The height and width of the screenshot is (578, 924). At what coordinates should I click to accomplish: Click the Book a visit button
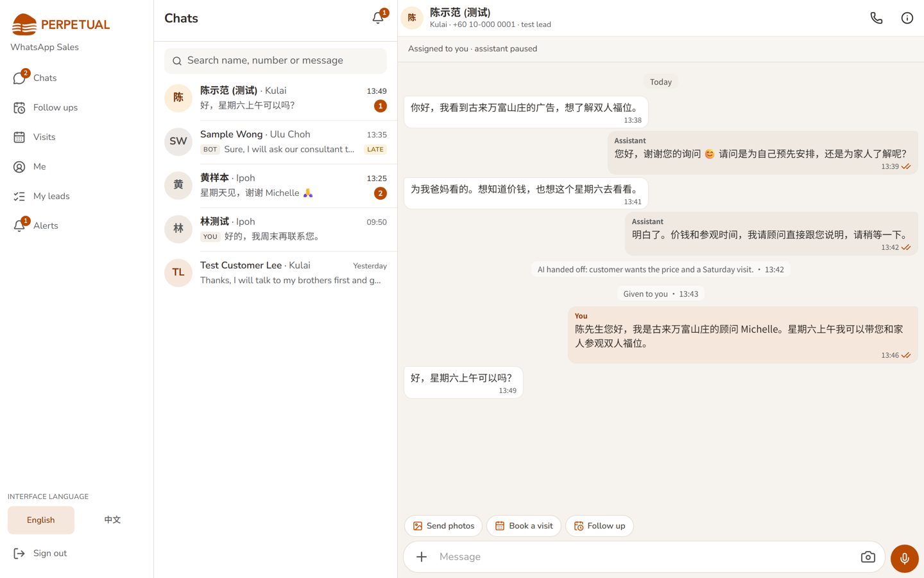tap(524, 526)
